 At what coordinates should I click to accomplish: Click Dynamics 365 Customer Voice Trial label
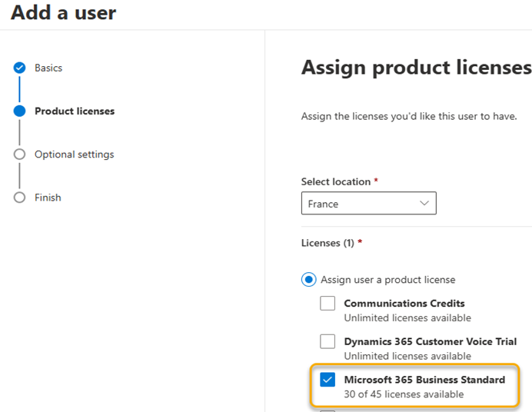[431, 341]
